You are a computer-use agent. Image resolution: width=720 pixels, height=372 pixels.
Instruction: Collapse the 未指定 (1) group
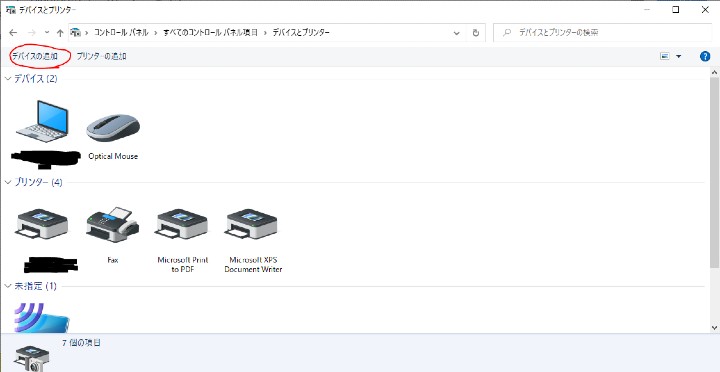pyautogui.click(x=8, y=286)
